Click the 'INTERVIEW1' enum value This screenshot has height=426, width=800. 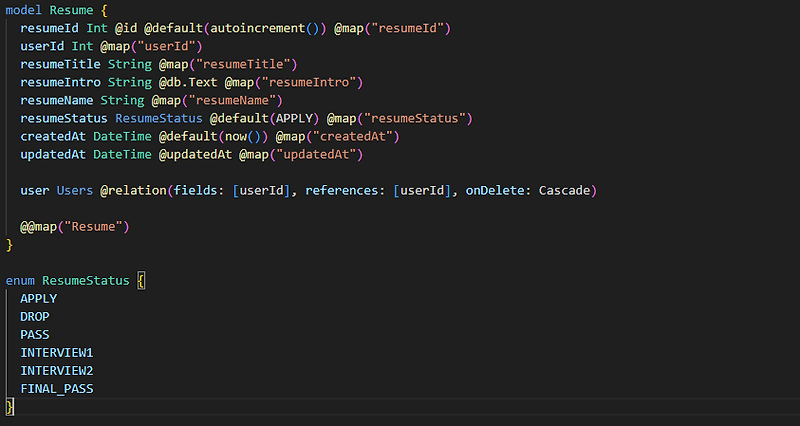point(57,353)
